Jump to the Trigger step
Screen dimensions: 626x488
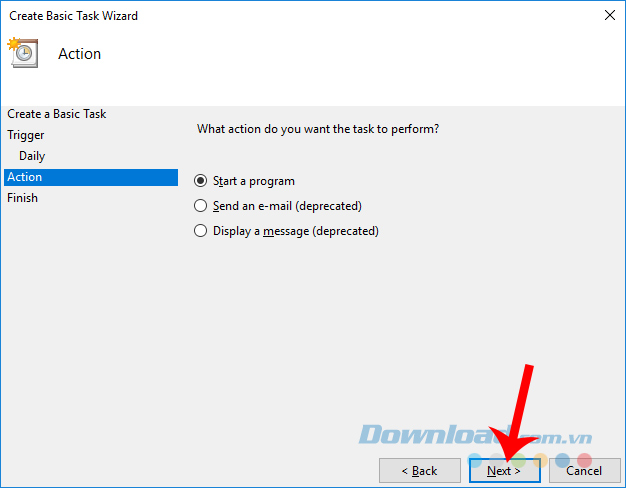[26, 135]
